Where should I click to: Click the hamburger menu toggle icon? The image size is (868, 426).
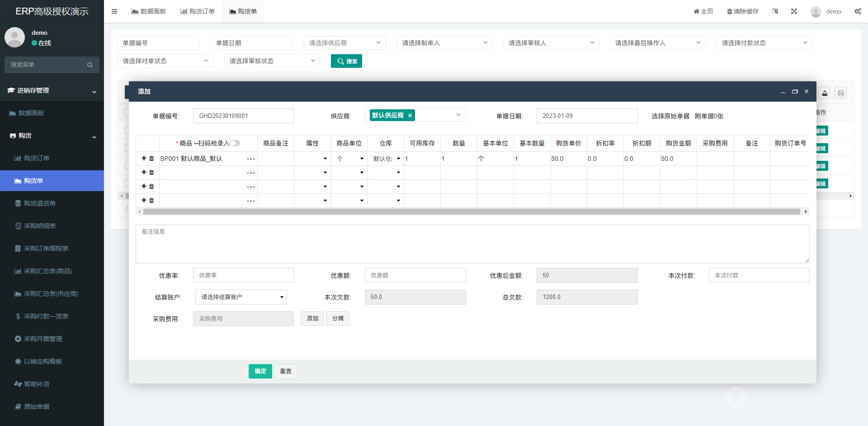click(x=114, y=11)
